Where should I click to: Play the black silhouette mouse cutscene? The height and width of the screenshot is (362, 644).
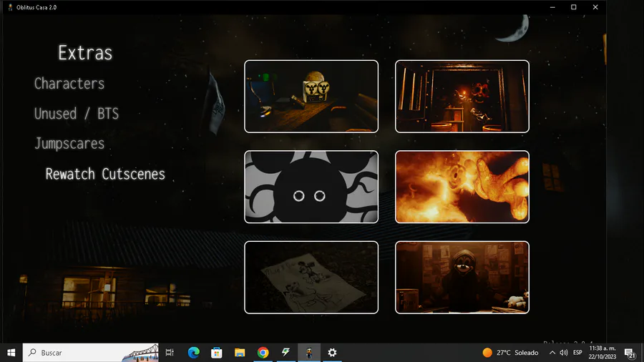[311, 187]
